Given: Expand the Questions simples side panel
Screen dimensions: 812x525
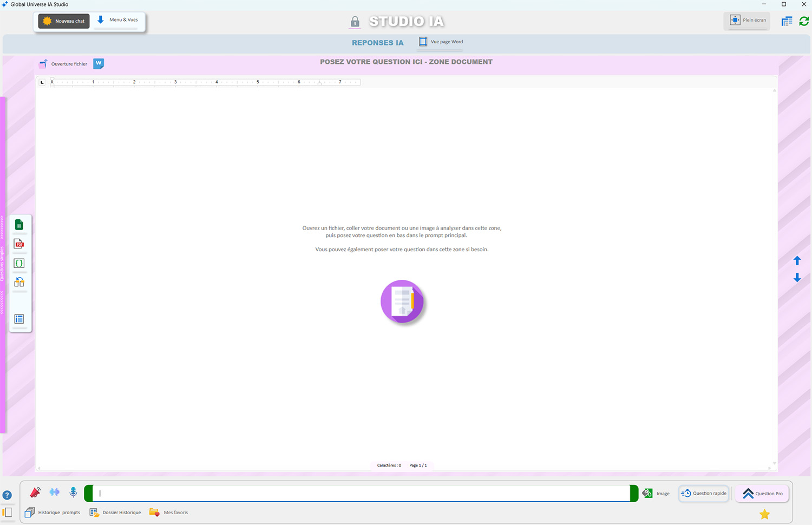Looking at the screenshot, I should pyautogui.click(x=3, y=264).
